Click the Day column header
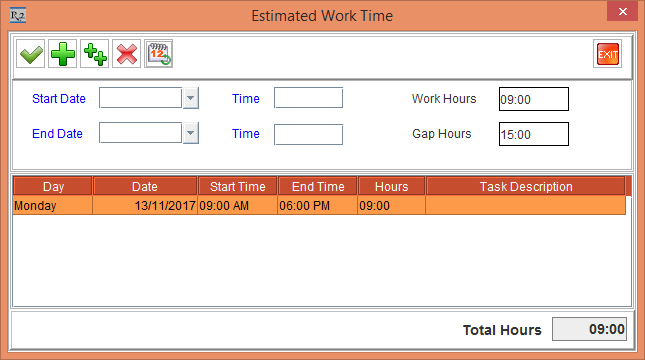Screen dimensions: 645x360 coord(53,186)
